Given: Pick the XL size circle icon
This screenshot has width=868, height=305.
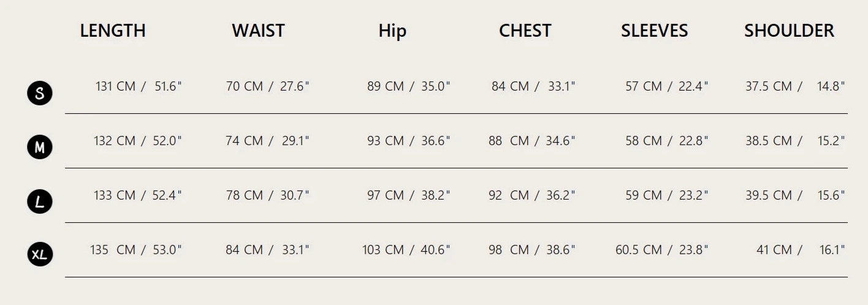Looking at the screenshot, I should (x=40, y=255).
